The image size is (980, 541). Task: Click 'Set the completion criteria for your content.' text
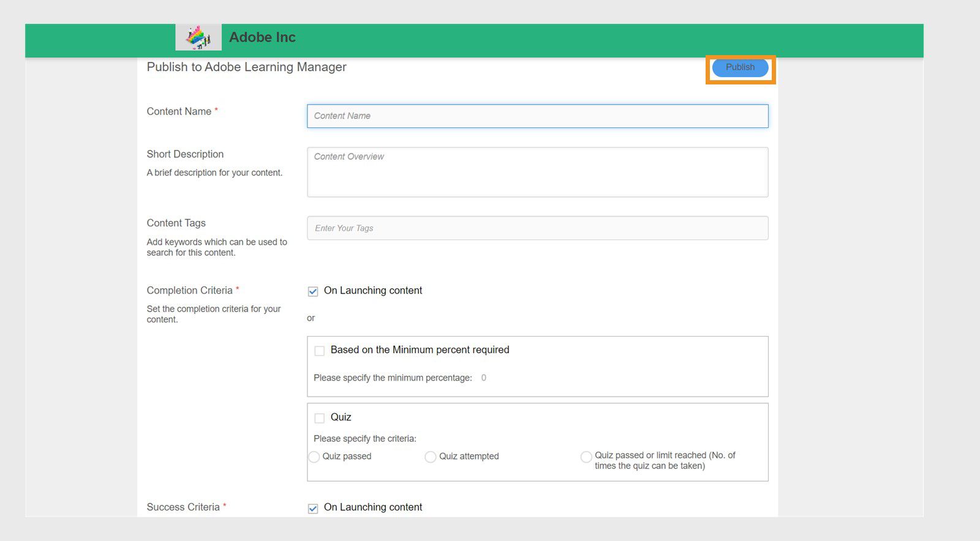214,314
